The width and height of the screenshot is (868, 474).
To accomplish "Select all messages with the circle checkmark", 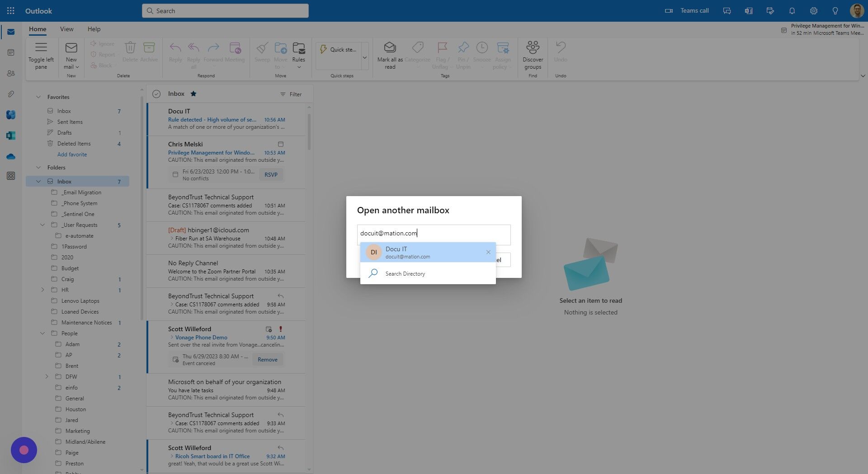I will click(x=156, y=94).
